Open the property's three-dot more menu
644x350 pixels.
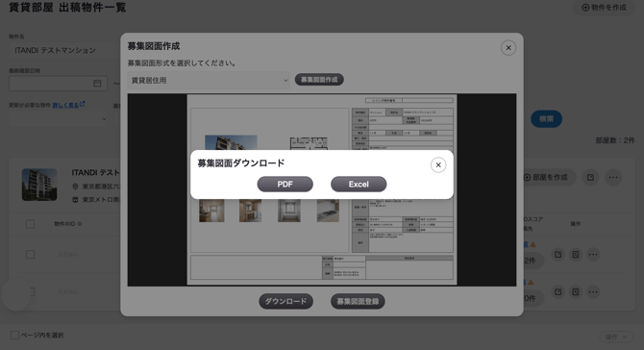coord(613,177)
